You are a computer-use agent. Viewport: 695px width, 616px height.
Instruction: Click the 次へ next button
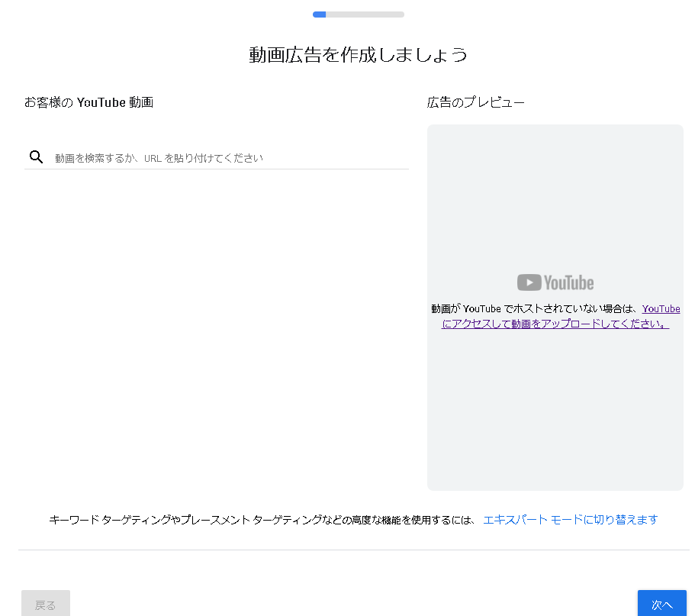(x=661, y=604)
